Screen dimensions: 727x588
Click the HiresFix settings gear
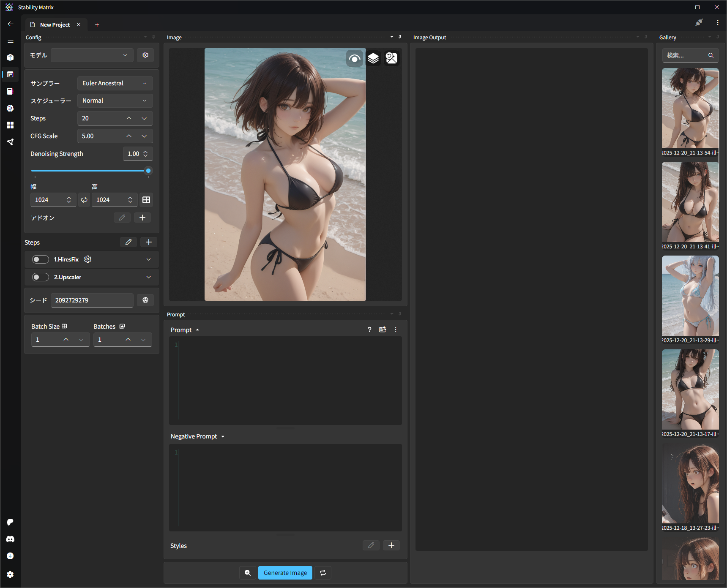(x=88, y=259)
